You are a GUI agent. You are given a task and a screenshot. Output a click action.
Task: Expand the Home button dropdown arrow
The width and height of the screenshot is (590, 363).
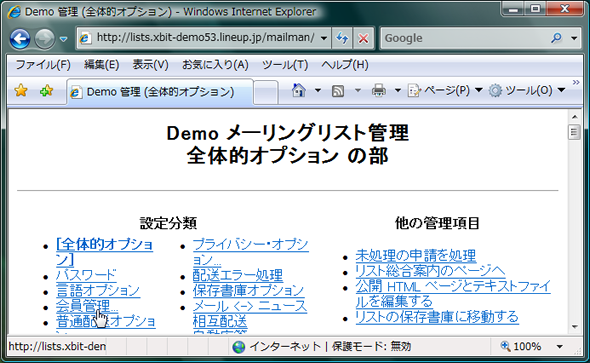click(318, 90)
